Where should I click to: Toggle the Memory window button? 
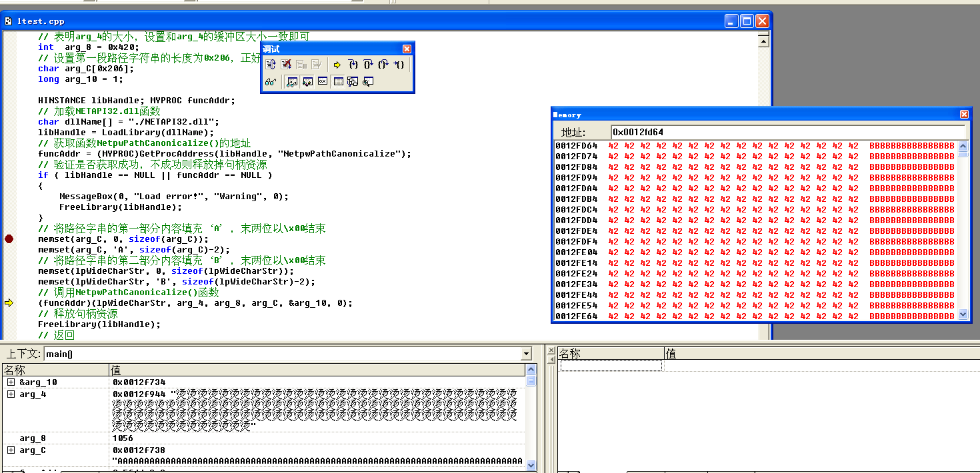[338, 81]
